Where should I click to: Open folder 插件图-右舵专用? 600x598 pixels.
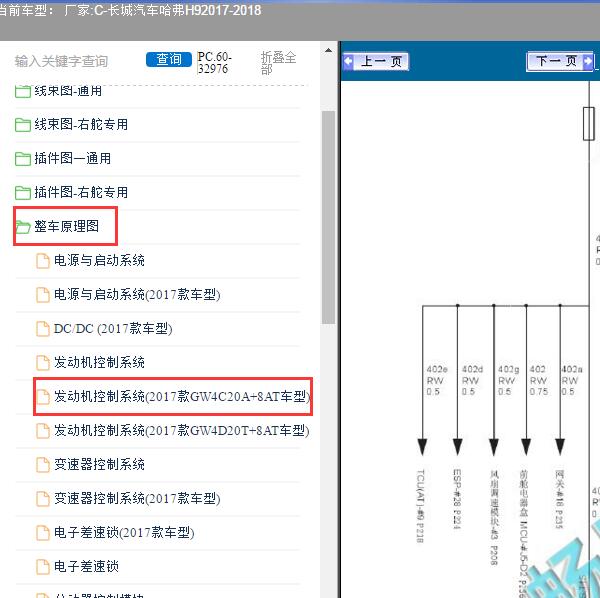(x=81, y=192)
